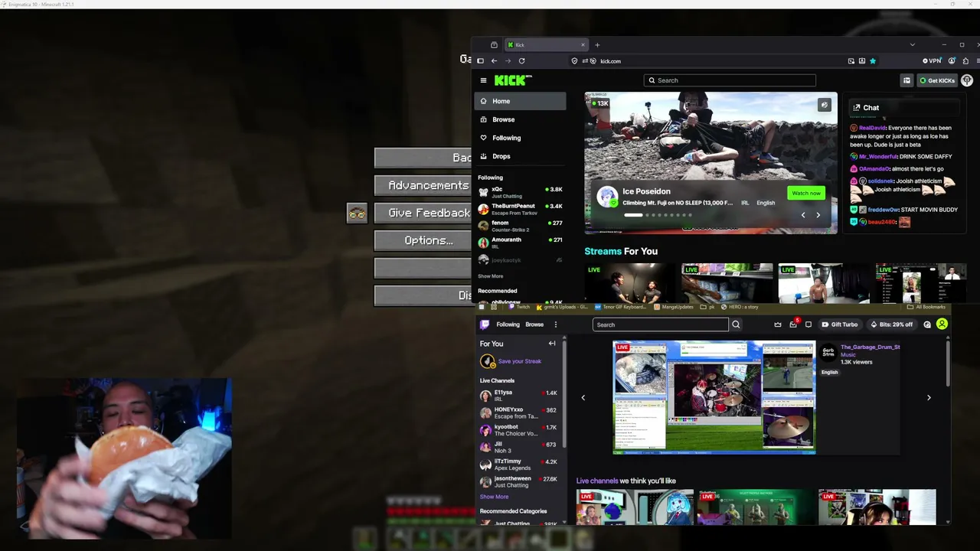This screenshot has width=980, height=551.
Task: Collapse the Twitch For You sidebar
Action: (552, 344)
